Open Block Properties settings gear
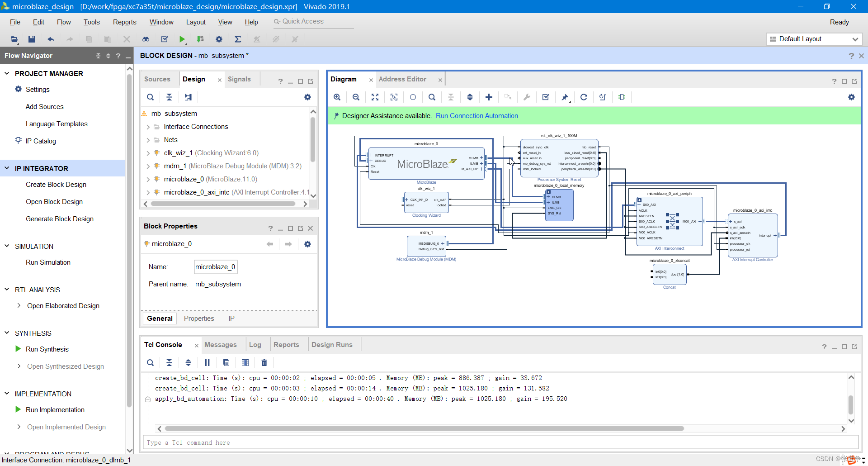The height and width of the screenshot is (466, 868). point(307,244)
